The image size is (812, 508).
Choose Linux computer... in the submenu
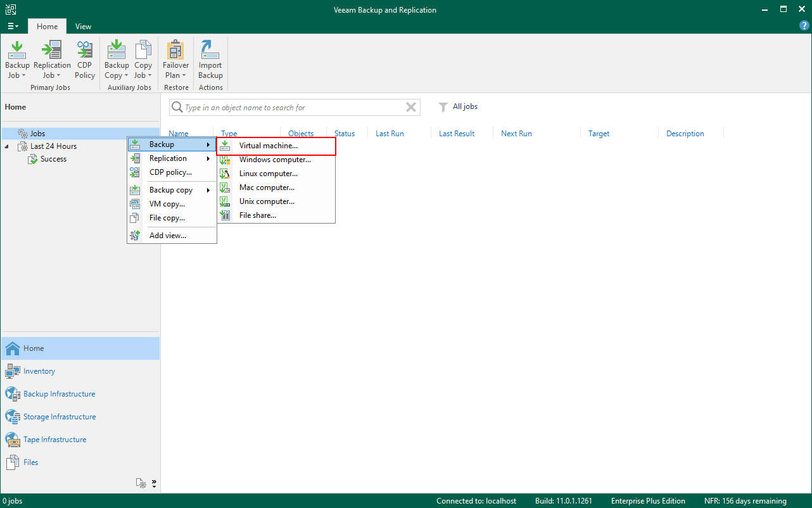coord(269,174)
